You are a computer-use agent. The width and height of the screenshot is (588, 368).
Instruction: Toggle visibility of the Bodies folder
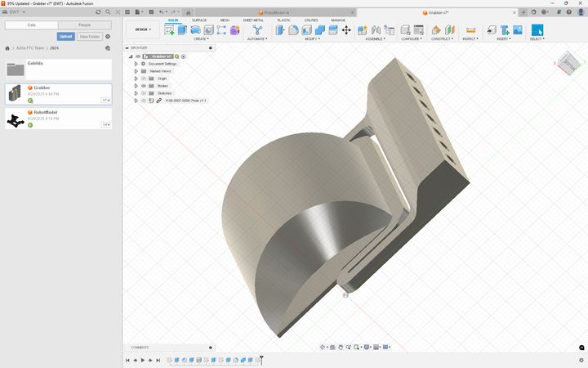(x=144, y=86)
